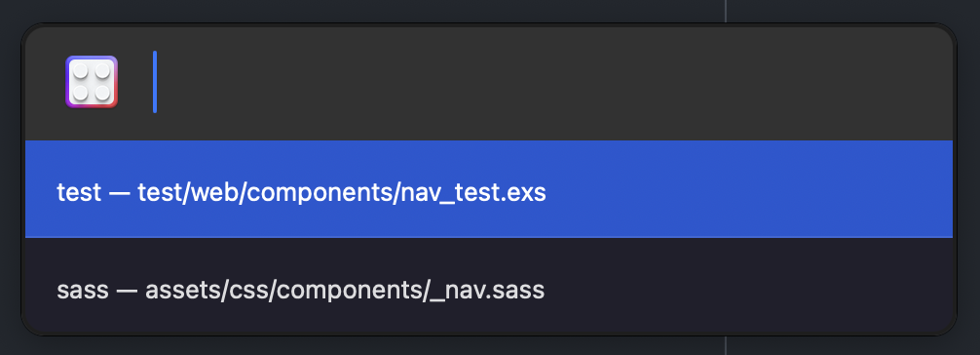980x355 pixels.
Task: Click blank space right of nav_test.exs row
Action: (750, 189)
